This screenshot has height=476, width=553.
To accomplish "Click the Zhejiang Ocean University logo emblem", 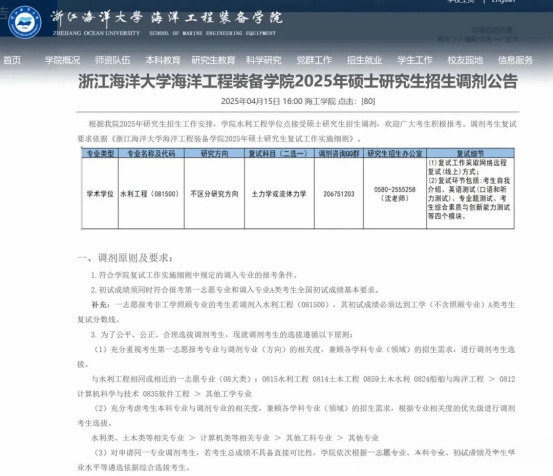I will (25, 22).
